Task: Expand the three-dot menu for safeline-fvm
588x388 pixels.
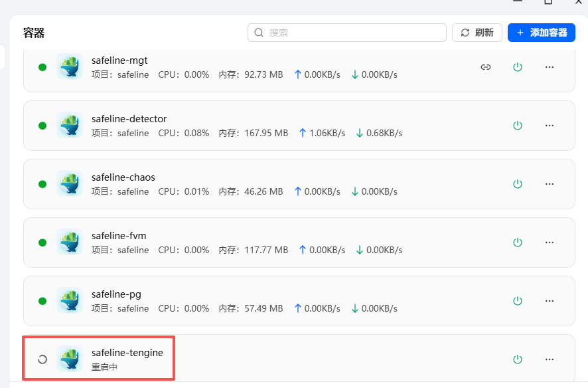Action: (550, 242)
